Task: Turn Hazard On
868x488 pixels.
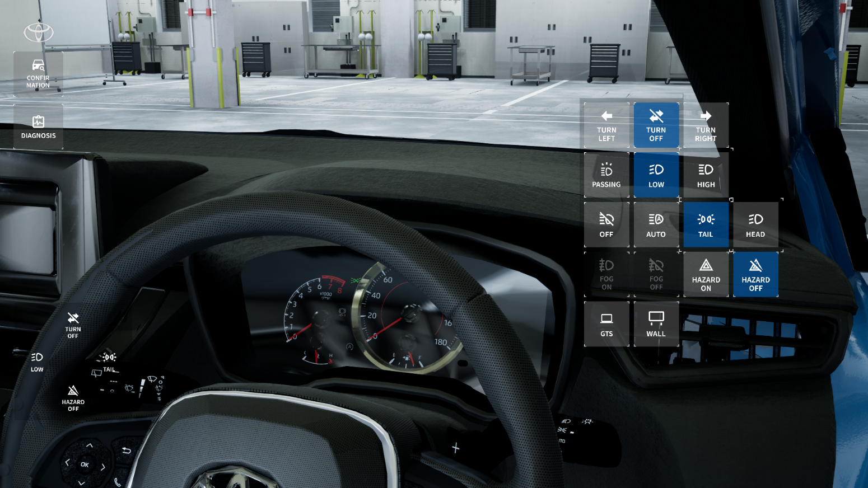Action: (706, 275)
